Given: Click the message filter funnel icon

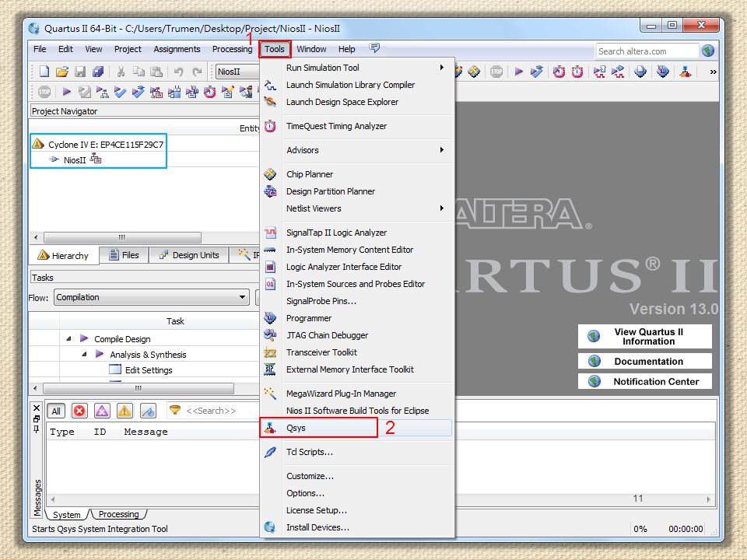Looking at the screenshot, I should pos(175,410).
